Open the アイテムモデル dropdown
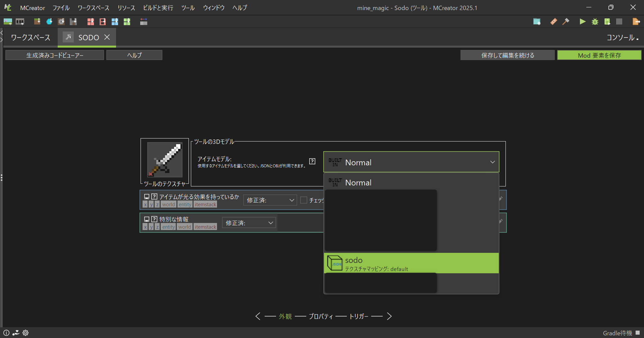Image resolution: width=644 pixels, height=338 pixels. tap(411, 162)
